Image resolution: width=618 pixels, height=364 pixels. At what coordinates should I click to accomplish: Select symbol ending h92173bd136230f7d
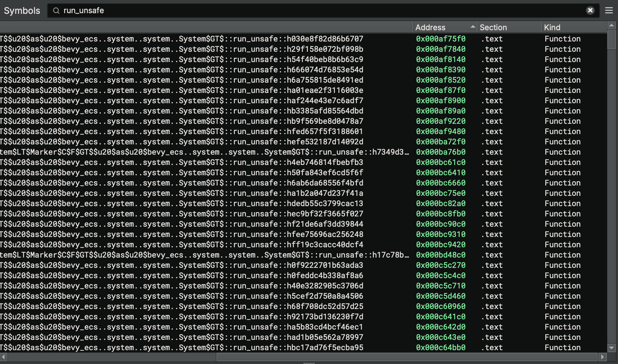click(x=182, y=317)
